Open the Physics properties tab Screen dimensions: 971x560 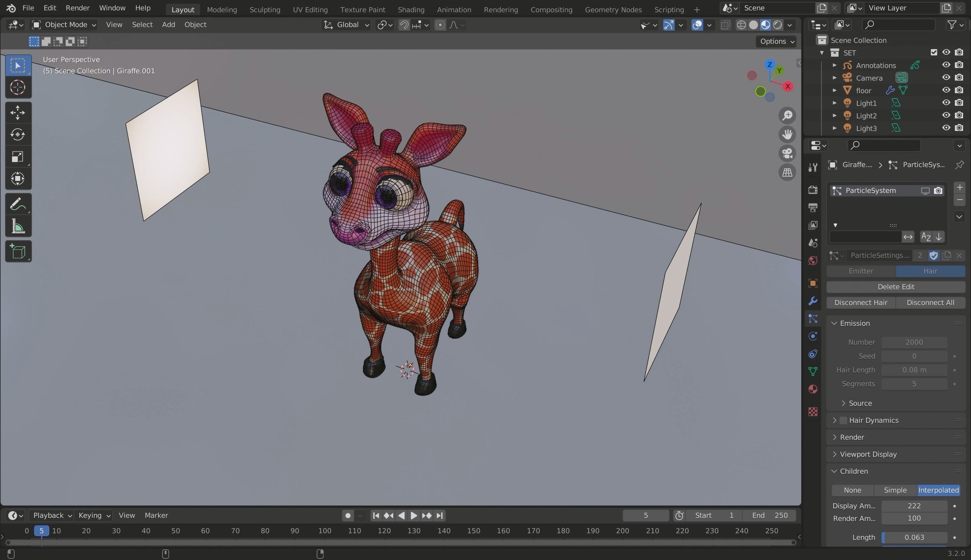813,336
